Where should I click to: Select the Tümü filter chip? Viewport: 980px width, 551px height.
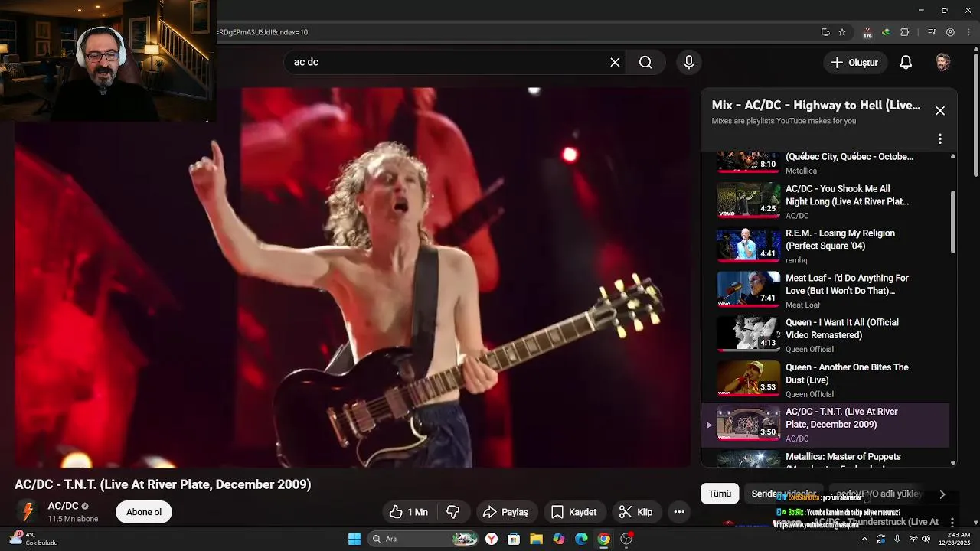point(720,494)
